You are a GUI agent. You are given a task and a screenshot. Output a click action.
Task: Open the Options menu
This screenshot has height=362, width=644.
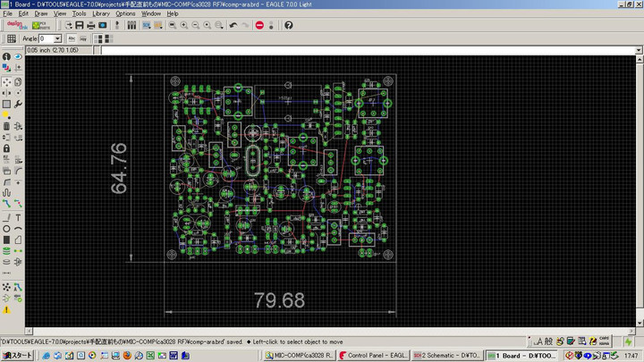pos(125,14)
